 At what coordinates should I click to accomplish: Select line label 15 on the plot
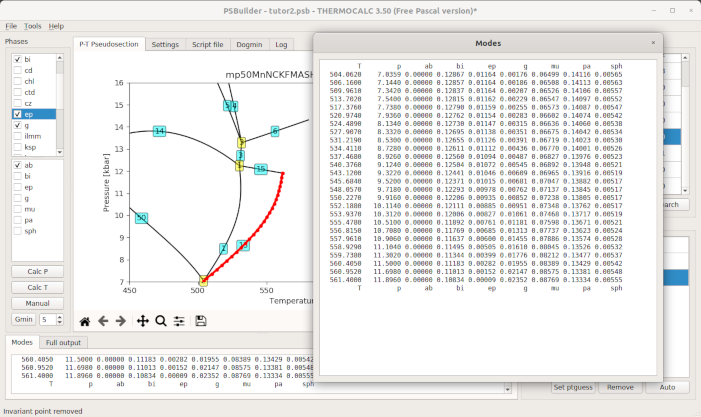point(261,169)
